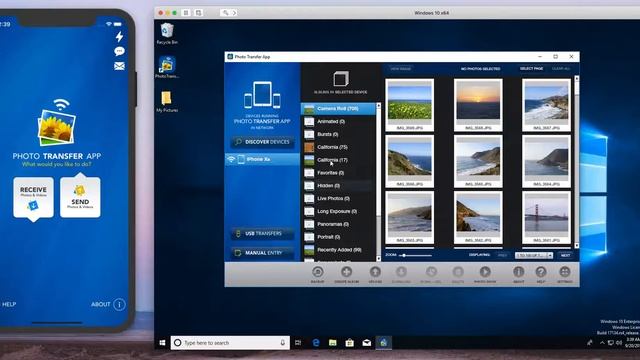Image resolution: width=640 pixels, height=360 pixels.
Task: Click Task View icon in taskbar
Action: pos(298,343)
